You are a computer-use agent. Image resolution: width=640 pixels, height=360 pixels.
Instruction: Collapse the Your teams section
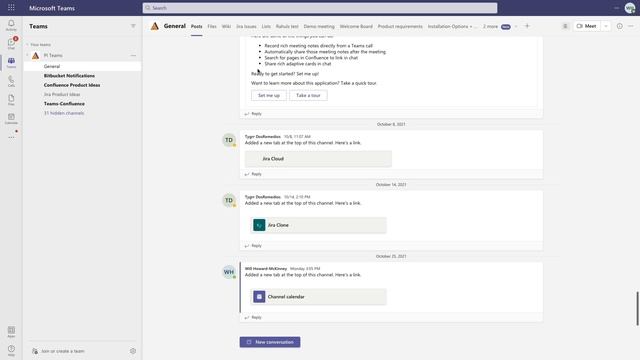pyautogui.click(x=27, y=44)
